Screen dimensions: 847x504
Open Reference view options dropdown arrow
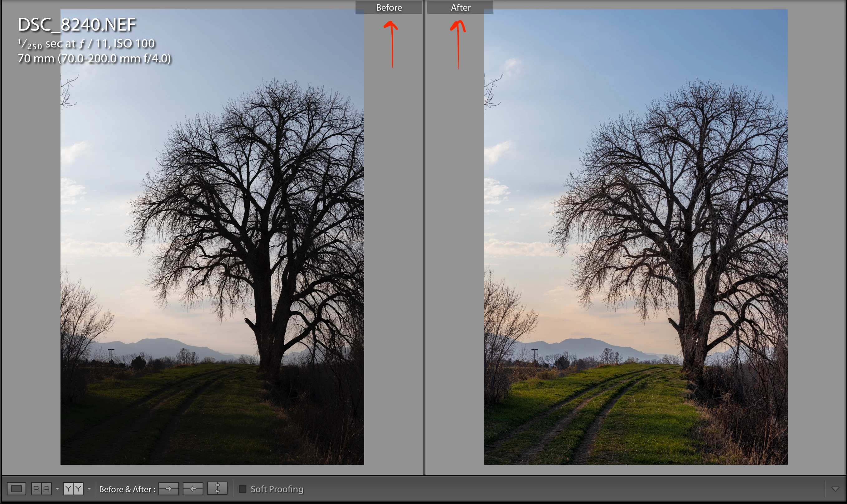57,489
